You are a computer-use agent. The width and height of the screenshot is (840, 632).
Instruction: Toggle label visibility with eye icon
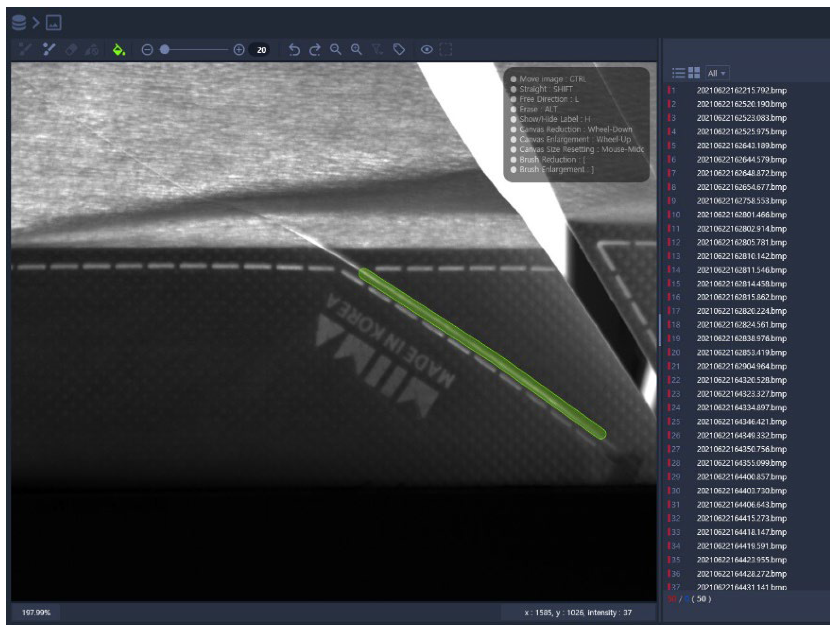[x=427, y=49]
